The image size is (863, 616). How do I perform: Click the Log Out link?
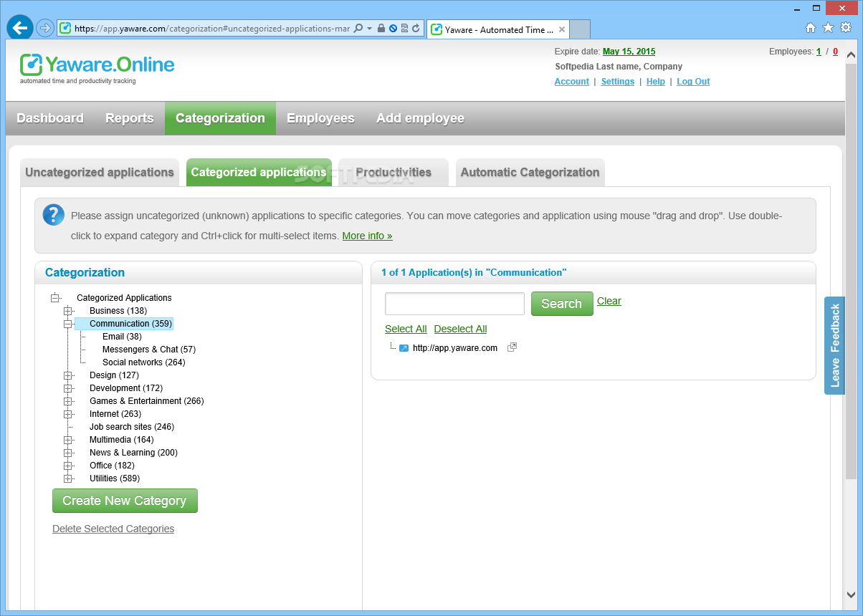pos(693,82)
